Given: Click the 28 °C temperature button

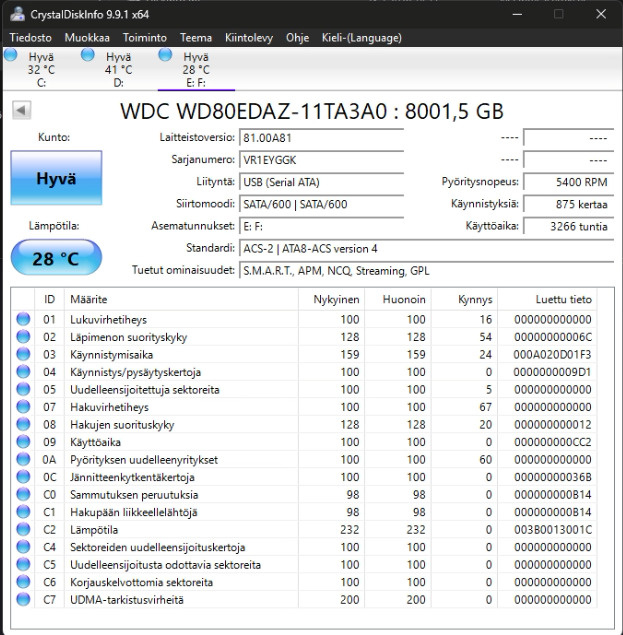Looking at the screenshot, I should 56,258.
